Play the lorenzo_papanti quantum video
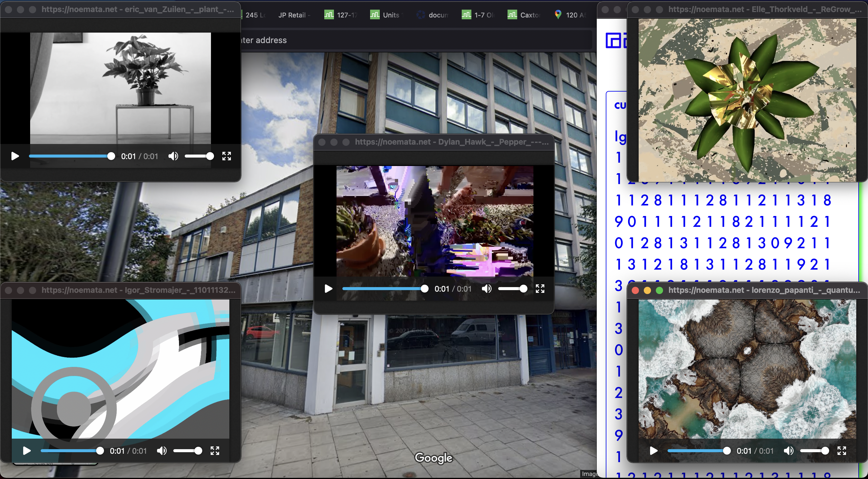Image resolution: width=868 pixels, height=479 pixels. coord(653,451)
